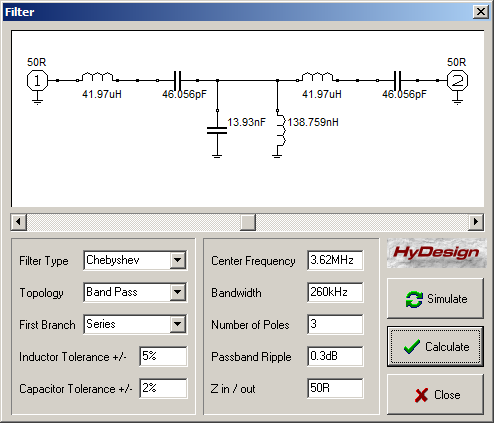The image size is (494, 423).
Task: Click the port 1 terminal symbol
Action: pyautogui.click(x=37, y=81)
